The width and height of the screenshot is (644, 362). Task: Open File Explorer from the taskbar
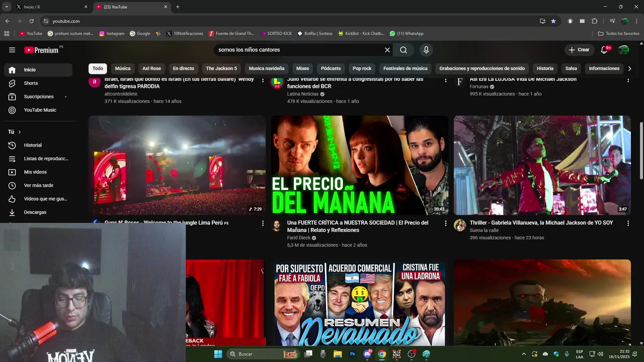(x=338, y=354)
